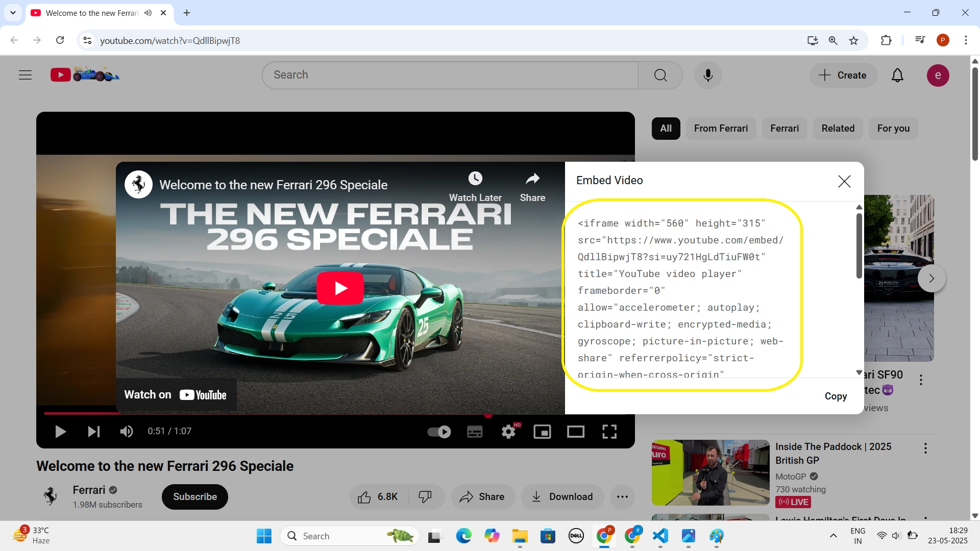Open Chrome three-dot menu
Viewport: 980px width, 551px height.
pos(966,40)
